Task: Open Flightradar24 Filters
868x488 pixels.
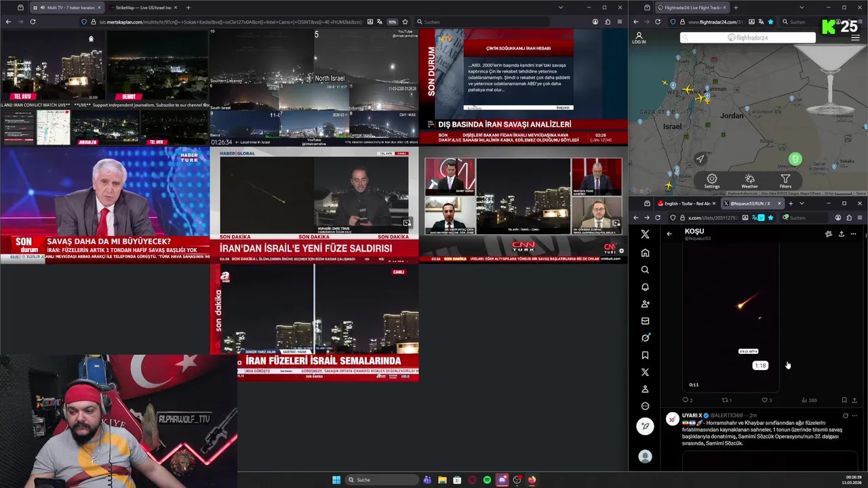Action: (785, 181)
